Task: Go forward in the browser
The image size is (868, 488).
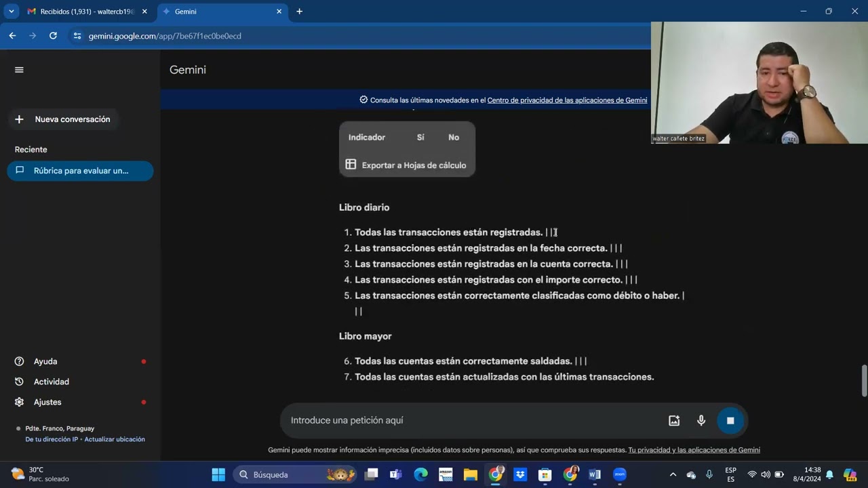Action: coord(33,36)
